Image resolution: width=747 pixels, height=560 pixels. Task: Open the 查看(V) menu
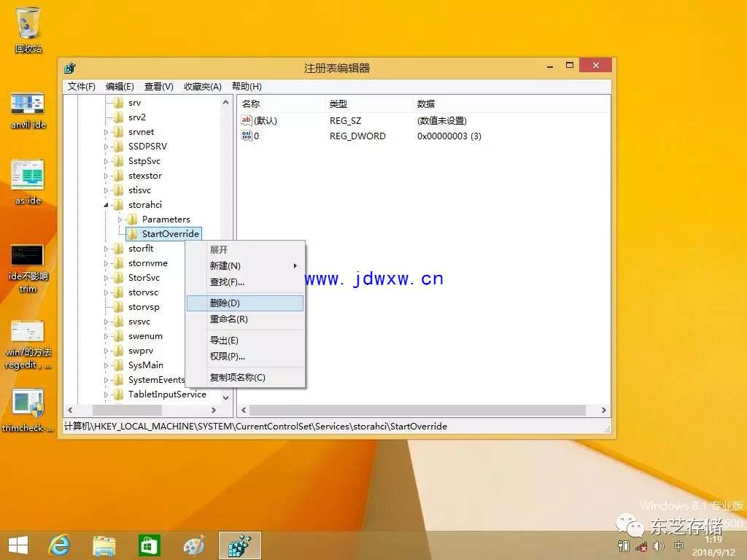click(x=158, y=86)
